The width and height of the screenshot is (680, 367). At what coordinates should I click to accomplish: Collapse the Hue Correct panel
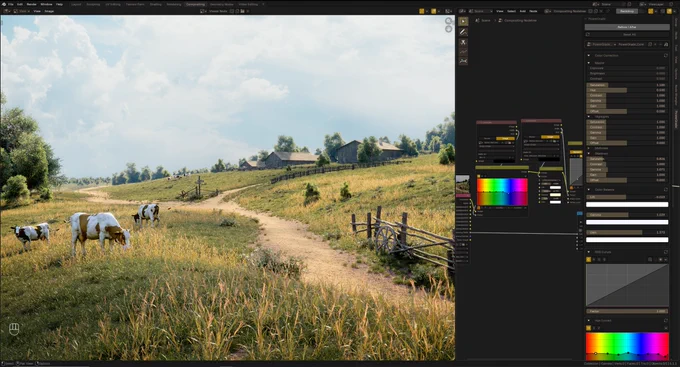pos(588,321)
